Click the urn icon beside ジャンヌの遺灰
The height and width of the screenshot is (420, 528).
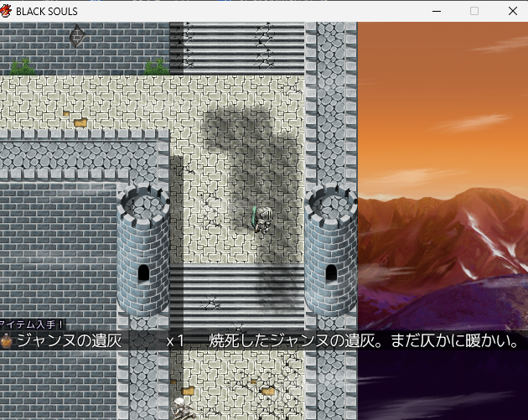click(x=6, y=341)
